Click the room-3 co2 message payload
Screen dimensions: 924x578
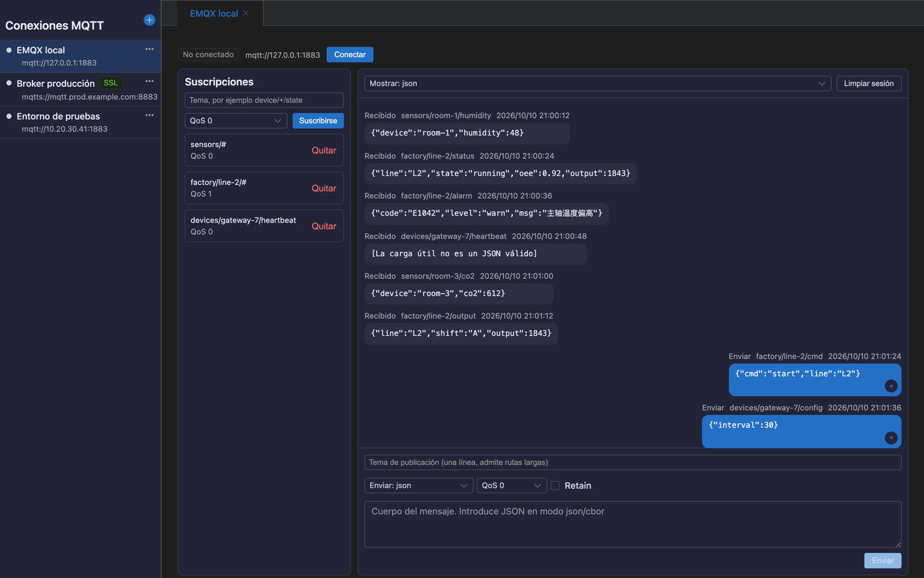[459, 293]
